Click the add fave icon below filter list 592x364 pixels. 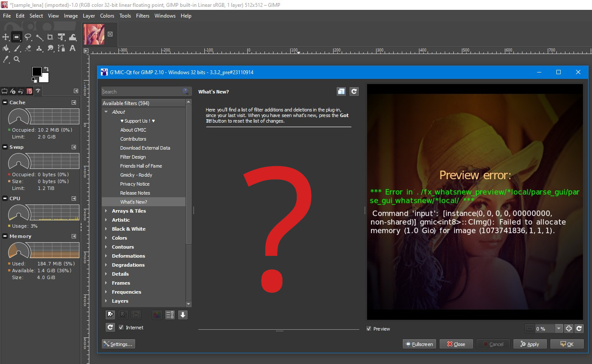pos(110,315)
